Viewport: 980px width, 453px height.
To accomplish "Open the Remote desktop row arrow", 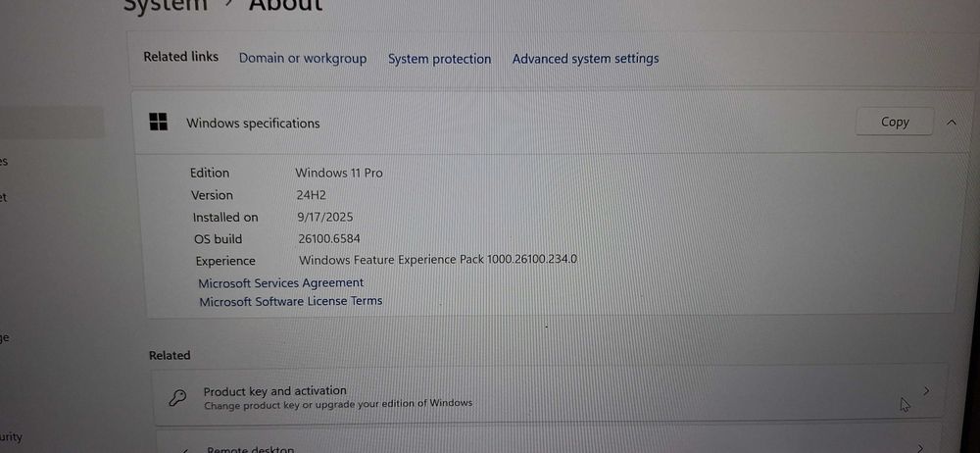I will tap(919, 447).
